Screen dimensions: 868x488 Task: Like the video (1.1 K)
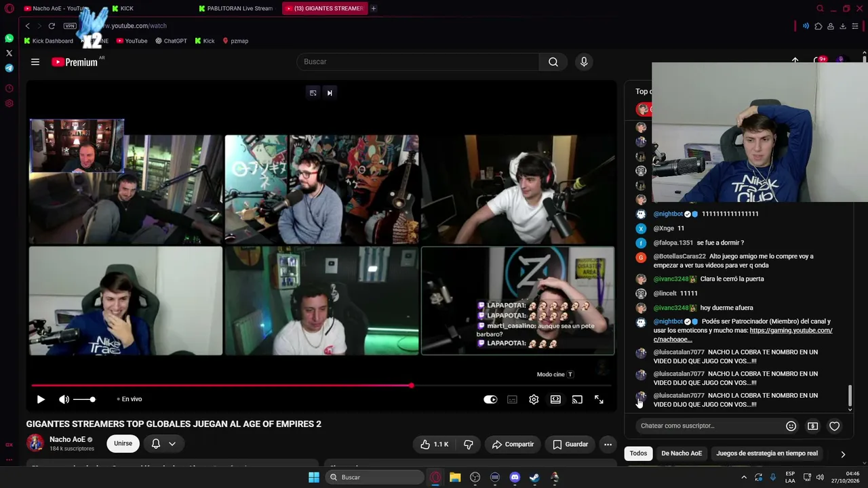[434, 444]
